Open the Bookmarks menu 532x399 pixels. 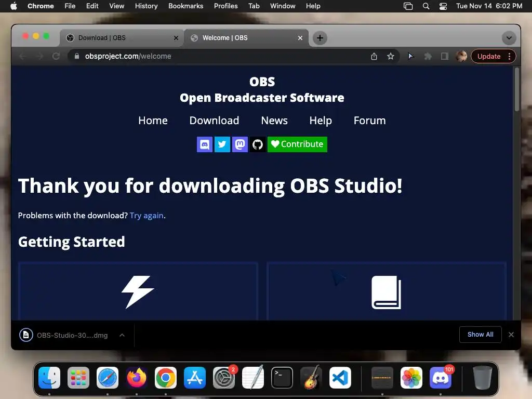(x=185, y=6)
